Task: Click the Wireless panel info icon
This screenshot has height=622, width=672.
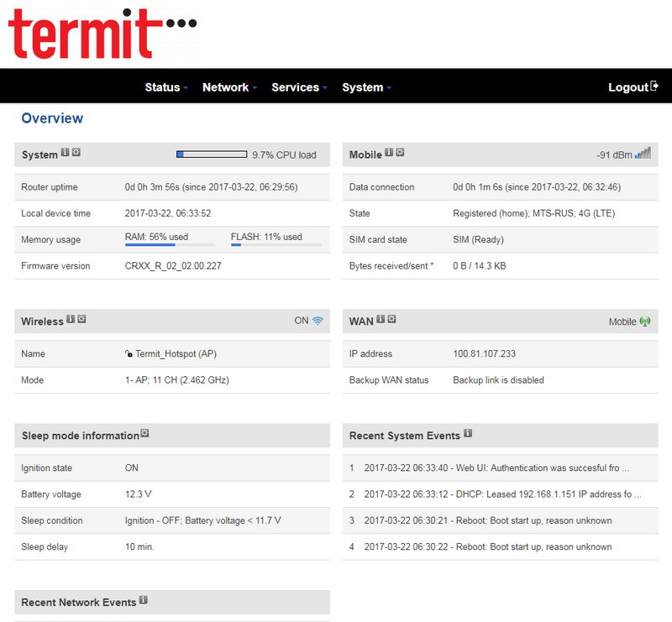Action: [71, 319]
